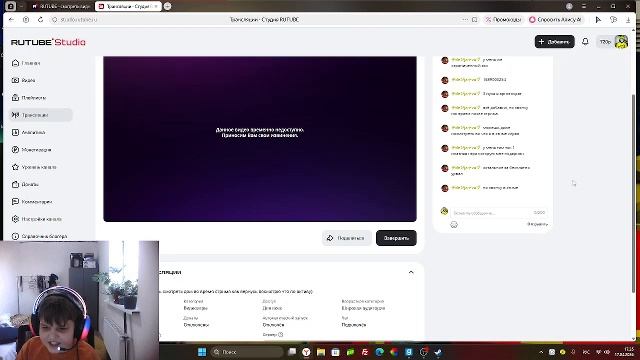Click the analytics icon in the sidebar

point(16,132)
